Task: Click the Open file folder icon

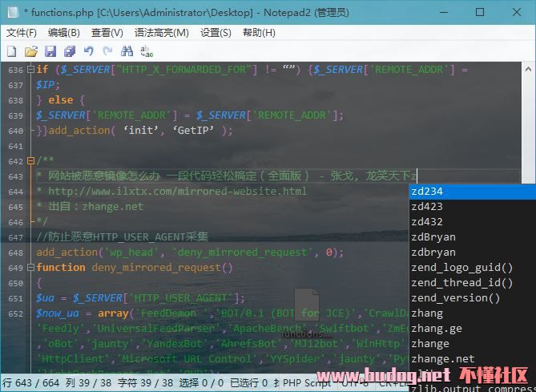Action: pyautogui.click(x=31, y=51)
